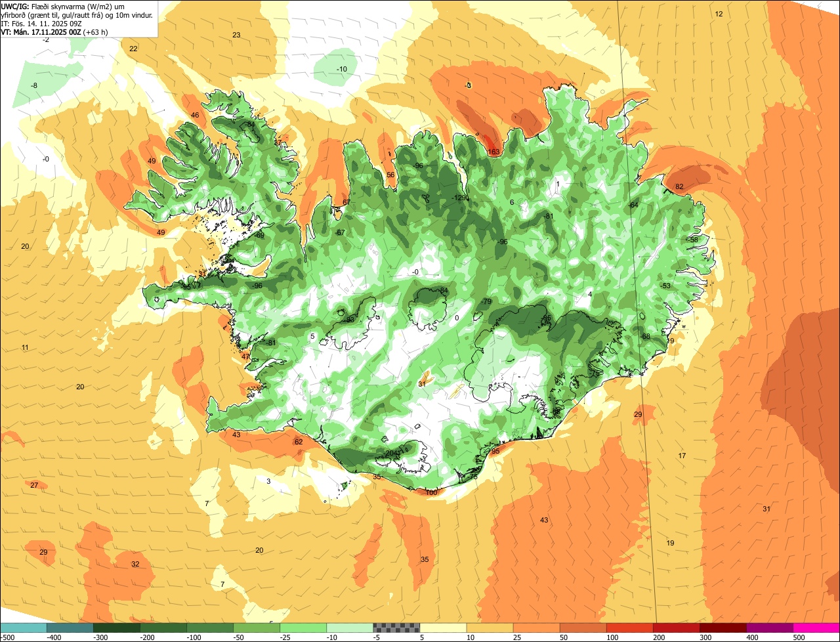
Task: Click the magenta legend swatch above 500
Action: click(816, 628)
